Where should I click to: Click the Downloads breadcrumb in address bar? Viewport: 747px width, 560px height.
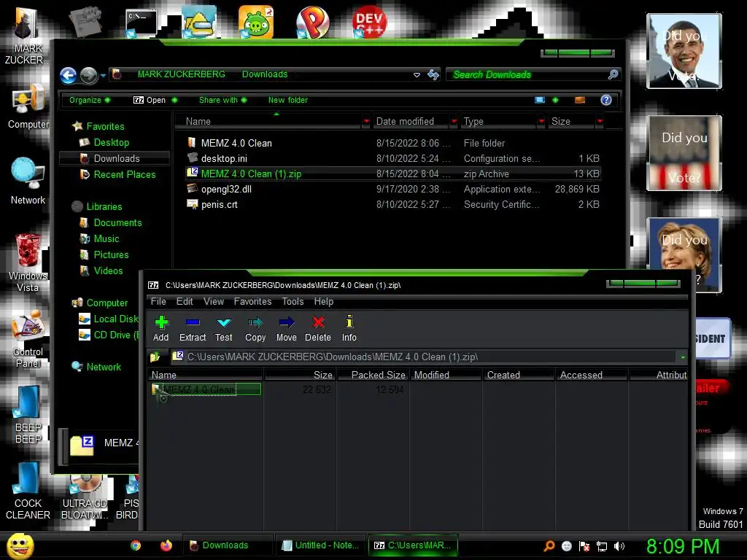(265, 74)
